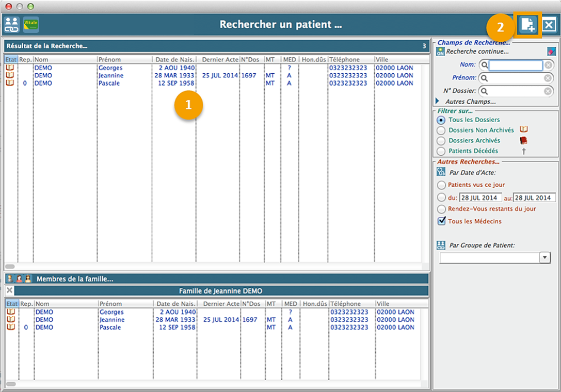Click the linked patients icon in header
This screenshot has width=561, height=392.
tap(11, 24)
